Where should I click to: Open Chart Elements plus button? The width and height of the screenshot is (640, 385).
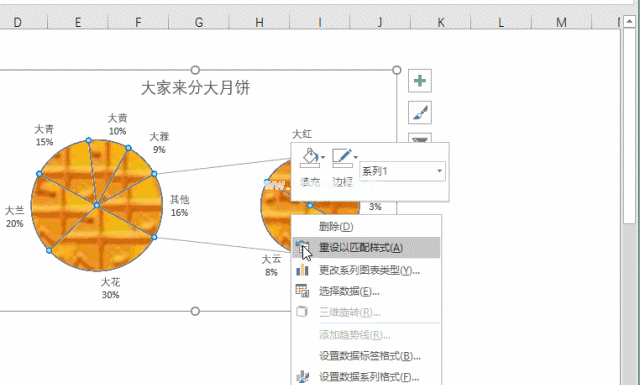click(420, 80)
